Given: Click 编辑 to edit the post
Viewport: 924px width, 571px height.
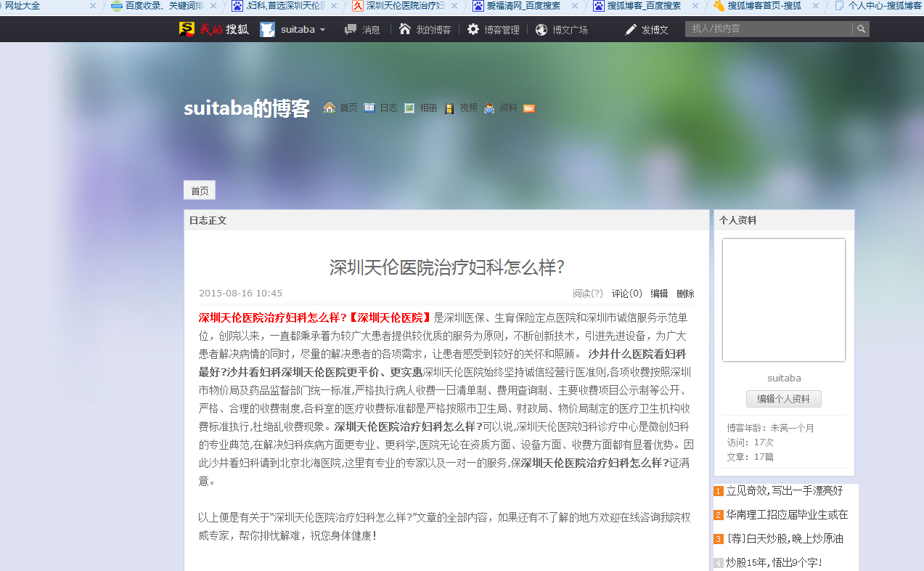Looking at the screenshot, I should pyautogui.click(x=659, y=293).
